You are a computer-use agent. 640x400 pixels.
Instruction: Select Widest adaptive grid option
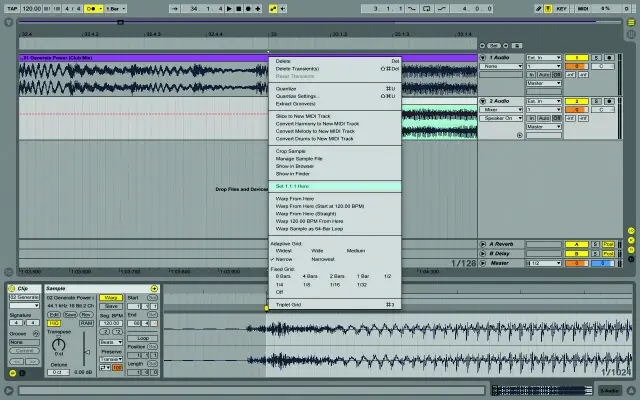point(284,251)
